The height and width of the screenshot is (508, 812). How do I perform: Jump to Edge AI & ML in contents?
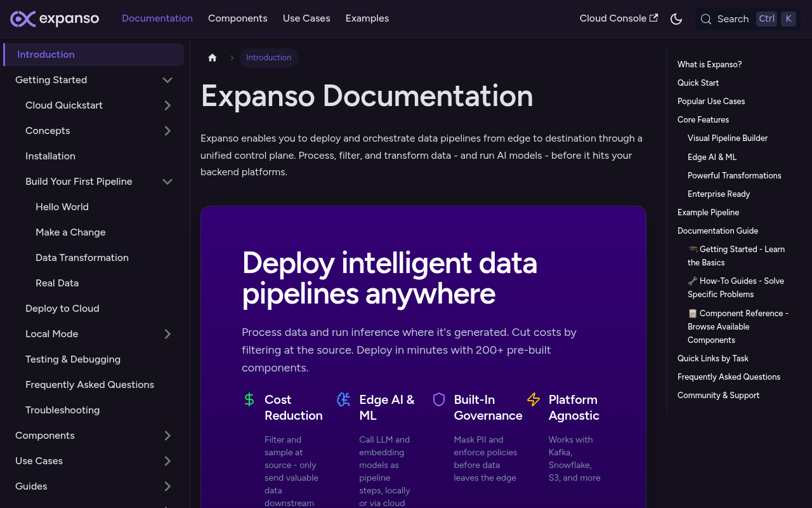(712, 157)
